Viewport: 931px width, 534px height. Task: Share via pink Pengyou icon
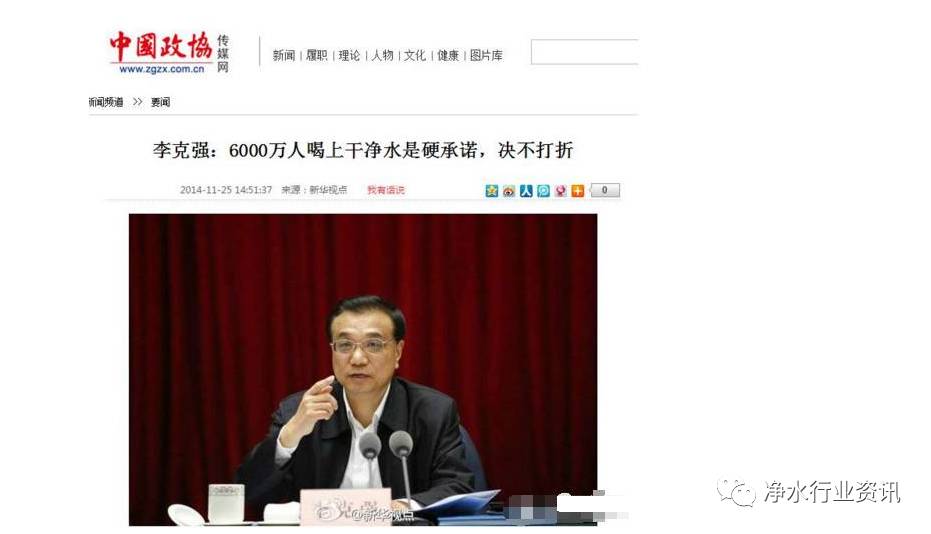pyautogui.click(x=560, y=190)
